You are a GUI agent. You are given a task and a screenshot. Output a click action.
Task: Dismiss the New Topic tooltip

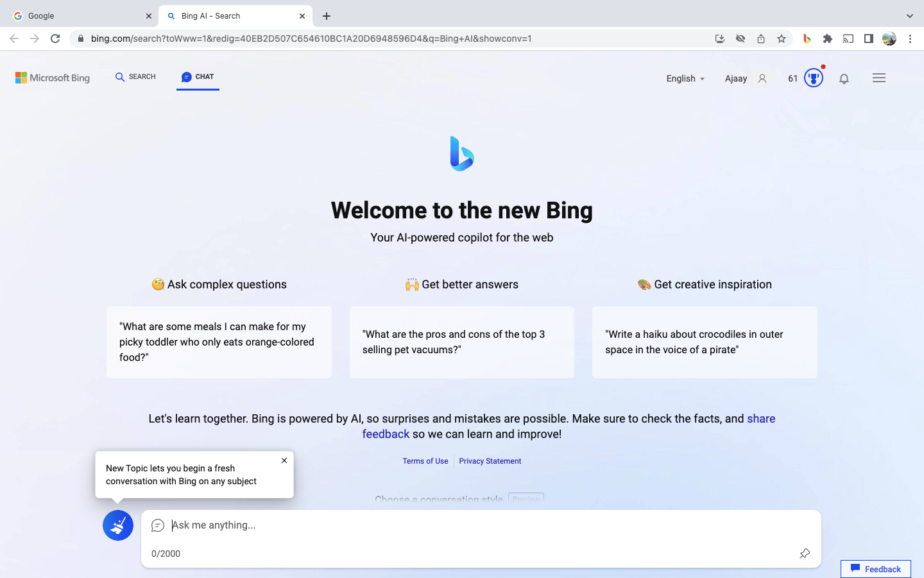(284, 460)
